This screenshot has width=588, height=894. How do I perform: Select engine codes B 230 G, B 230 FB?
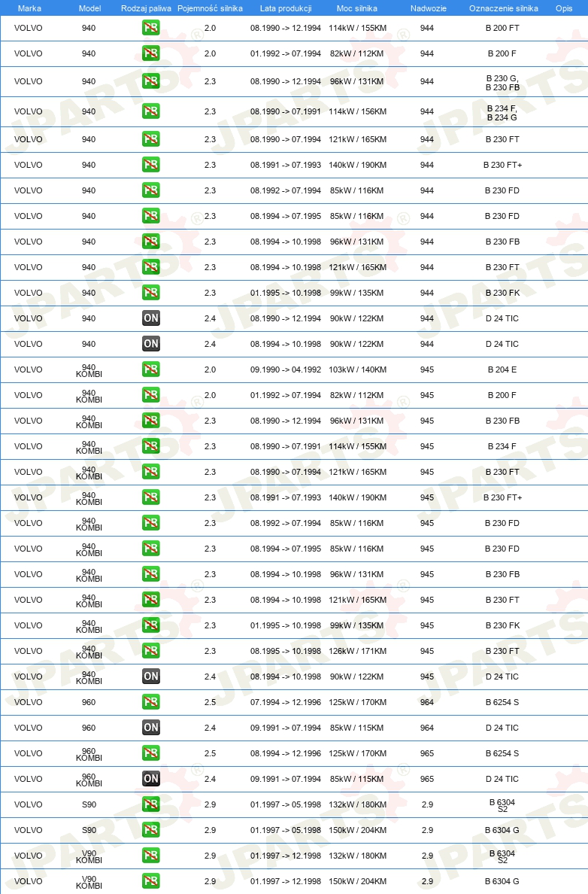point(502,83)
